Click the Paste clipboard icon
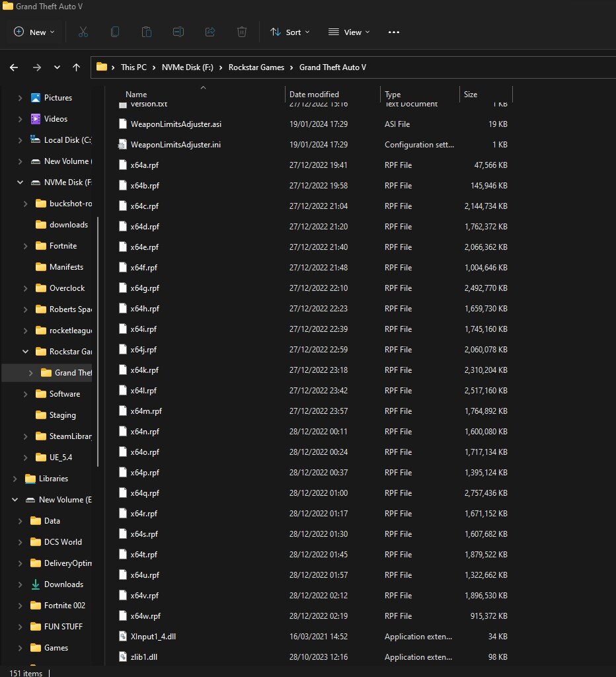The width and height of the screenshot is (616, 677). tap(147, 32)
